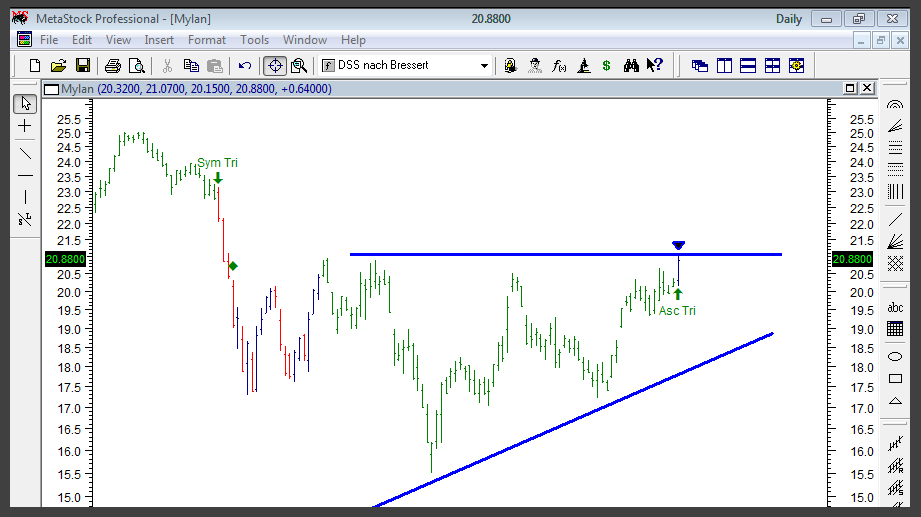The height and width of the screenshot is (517, 921).
Task: Click the cascade windows icon
Action: tap(700, 66)
